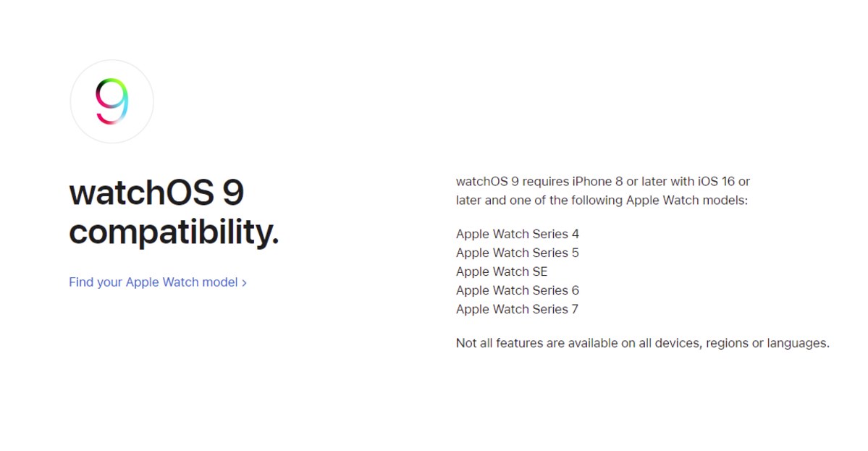The image size is (868, 451).
Task: Open the Find your Apple Watch model link
Action: tap(158, 282)
